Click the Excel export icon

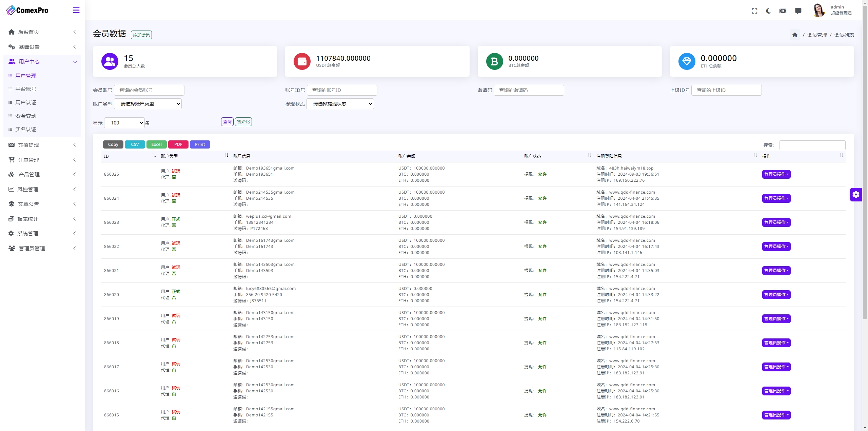(156, 144)
